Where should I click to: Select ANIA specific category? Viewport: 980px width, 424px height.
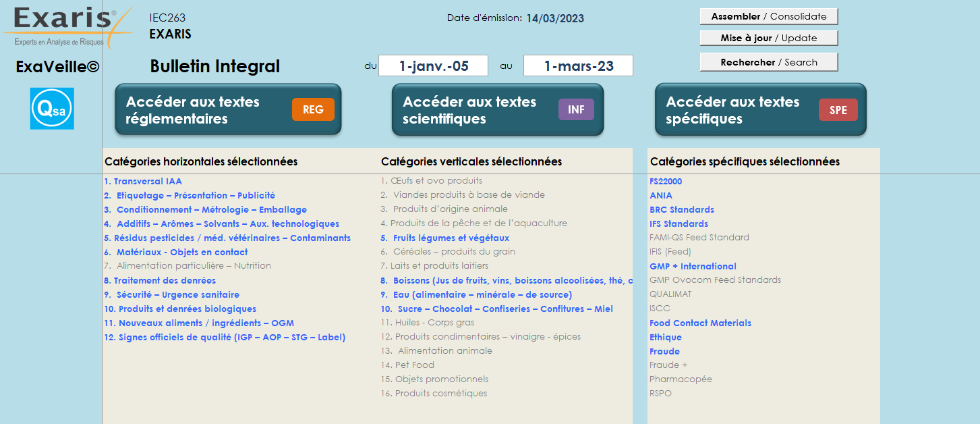[x=661, y=195]
